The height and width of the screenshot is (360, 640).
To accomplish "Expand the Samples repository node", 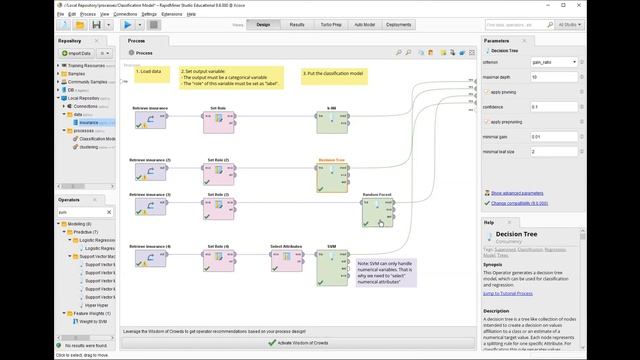I will click(x=58, y=74).
